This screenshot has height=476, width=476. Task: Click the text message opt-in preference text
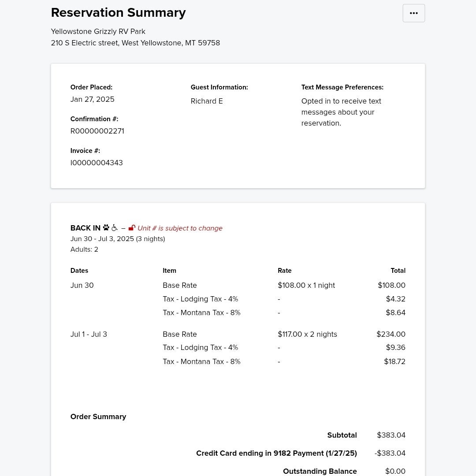(341, 112)
